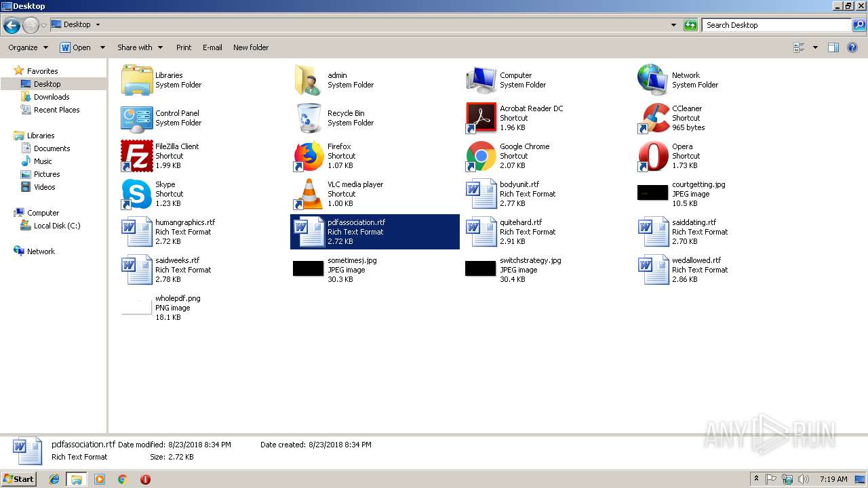Open Internet Explorer from the taskbar
The width and height of the screenshot is (868, 488).
click(55, 479)
